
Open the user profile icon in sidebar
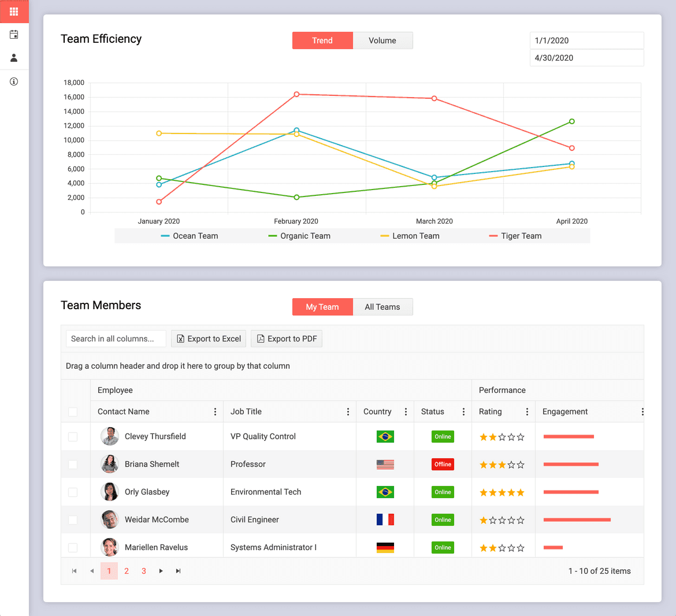14,58
